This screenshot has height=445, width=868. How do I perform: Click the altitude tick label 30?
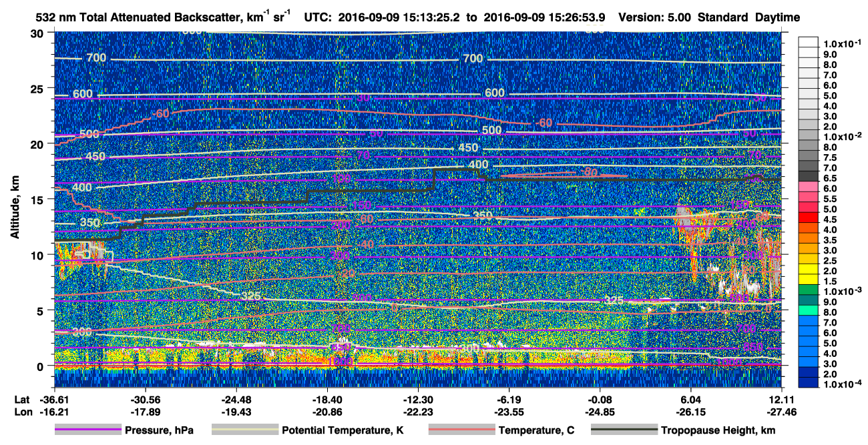pyautogui.click(x=38, y=33)
